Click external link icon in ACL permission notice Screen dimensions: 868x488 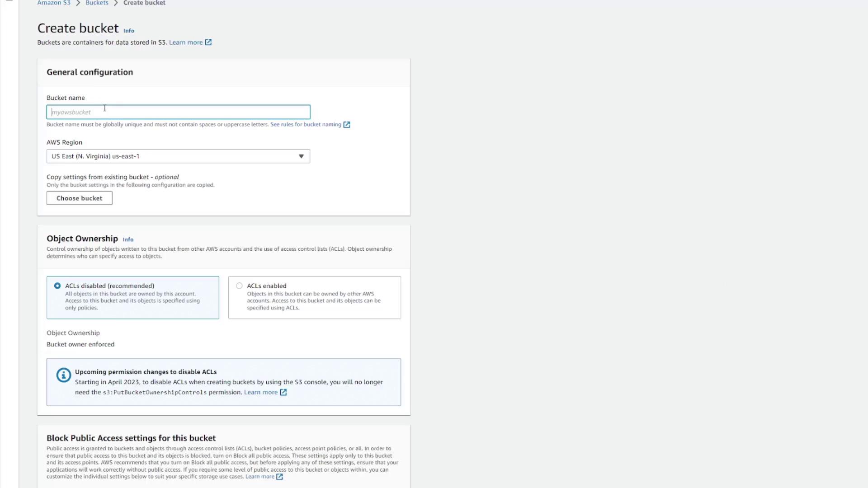coord(283,392)
